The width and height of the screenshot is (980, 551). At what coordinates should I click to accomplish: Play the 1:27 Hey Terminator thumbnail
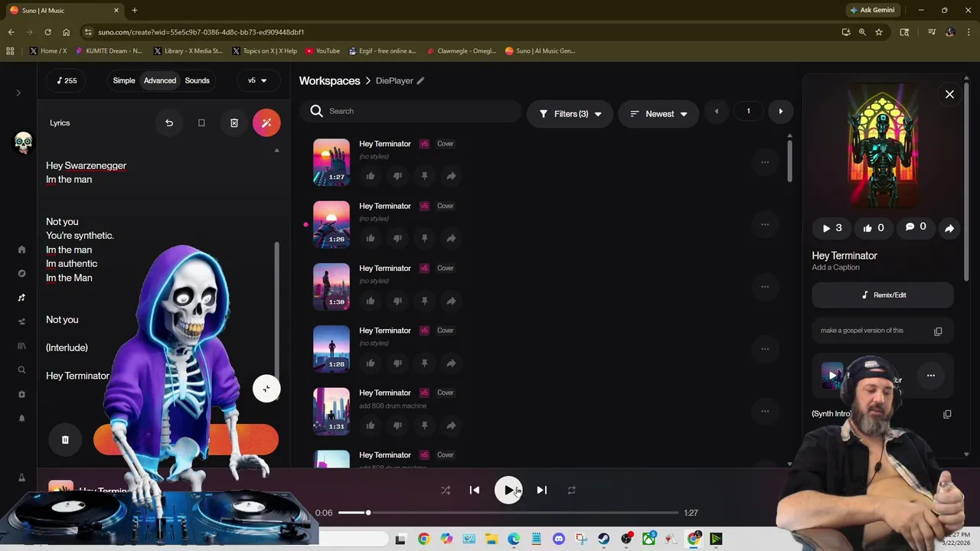pos(331,162)
